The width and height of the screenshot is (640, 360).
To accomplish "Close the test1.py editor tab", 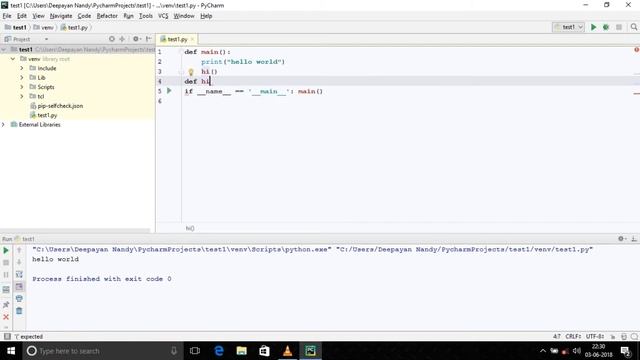I will click(192, 39).
